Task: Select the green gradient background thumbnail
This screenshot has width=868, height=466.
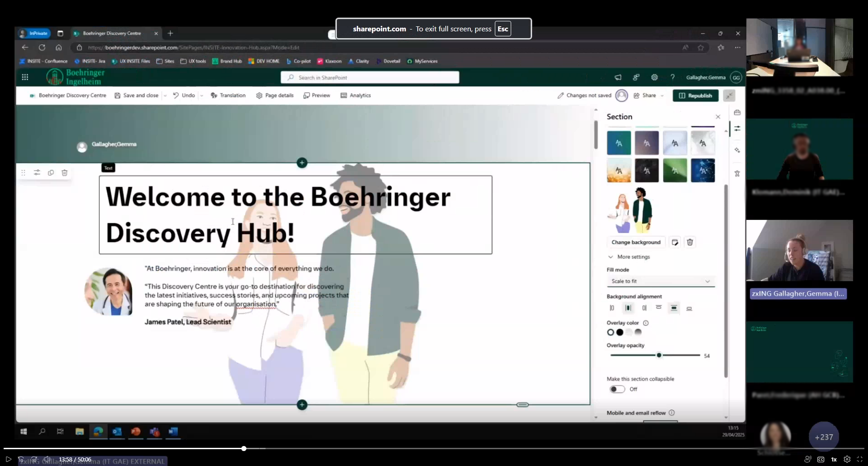Action: 675,170
